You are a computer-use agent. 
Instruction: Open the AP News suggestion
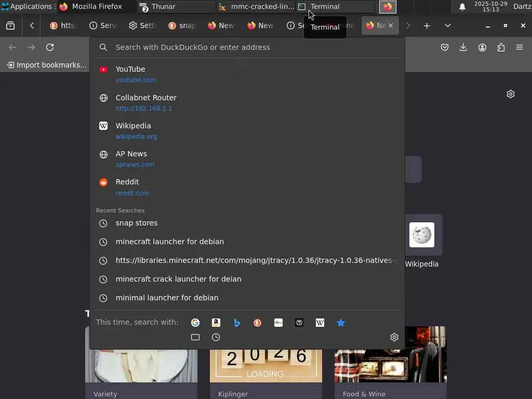pyautogui.click(x=247, y=159)
